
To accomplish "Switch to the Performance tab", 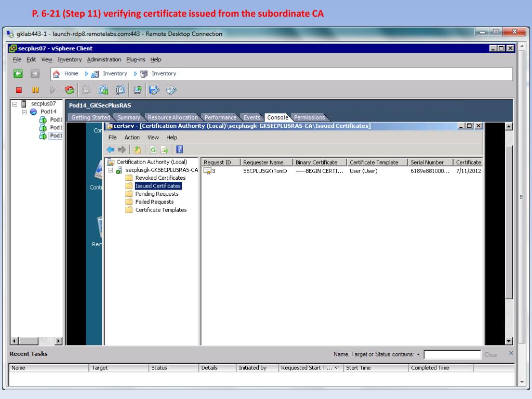I will pyautogui.click(x=220, y=117).
